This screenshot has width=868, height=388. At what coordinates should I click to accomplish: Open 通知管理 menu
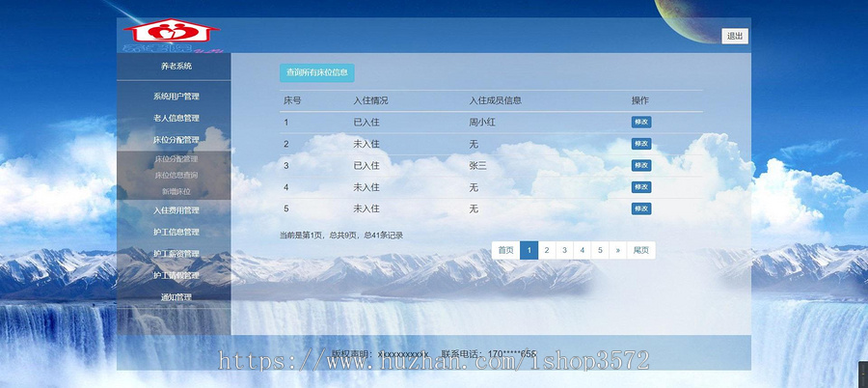pos(176,297)
